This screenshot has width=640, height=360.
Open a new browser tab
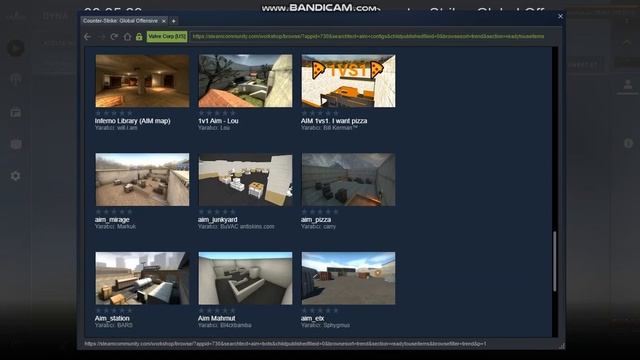coord(173,21)
